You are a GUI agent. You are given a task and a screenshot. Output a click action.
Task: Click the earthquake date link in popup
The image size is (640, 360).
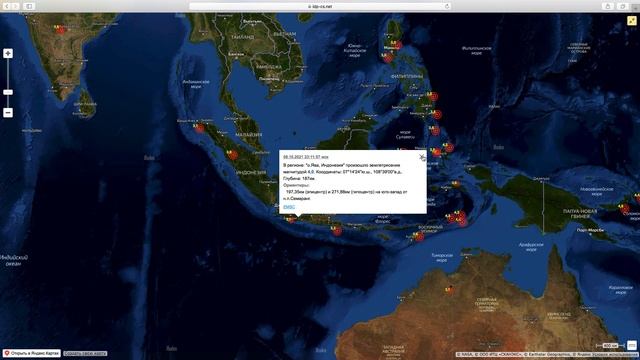point(306,157)
